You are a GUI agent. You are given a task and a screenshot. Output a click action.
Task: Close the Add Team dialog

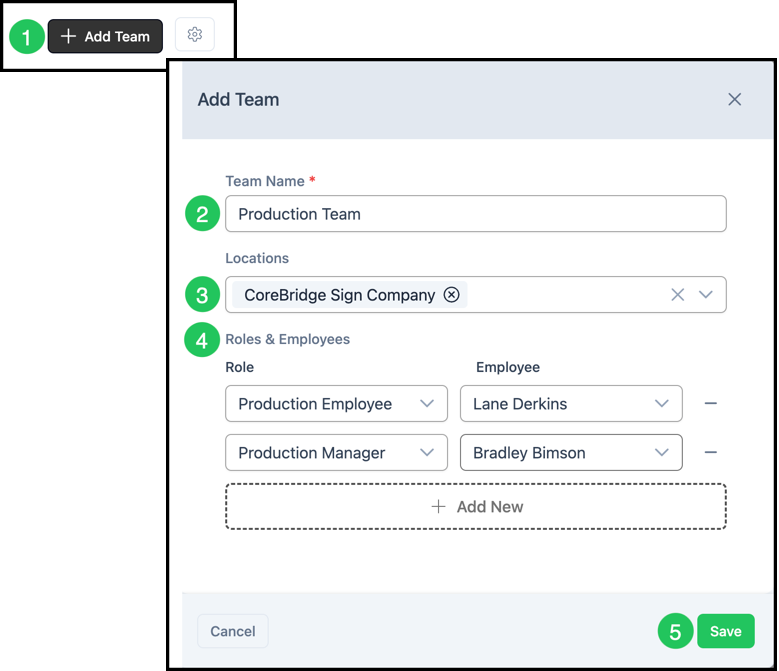tap(734, 99)
